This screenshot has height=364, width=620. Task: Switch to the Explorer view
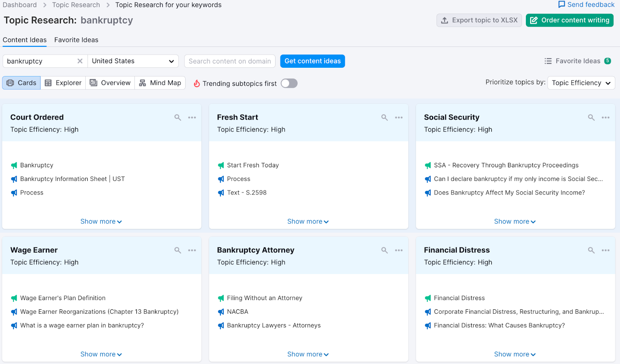[63, 83]
